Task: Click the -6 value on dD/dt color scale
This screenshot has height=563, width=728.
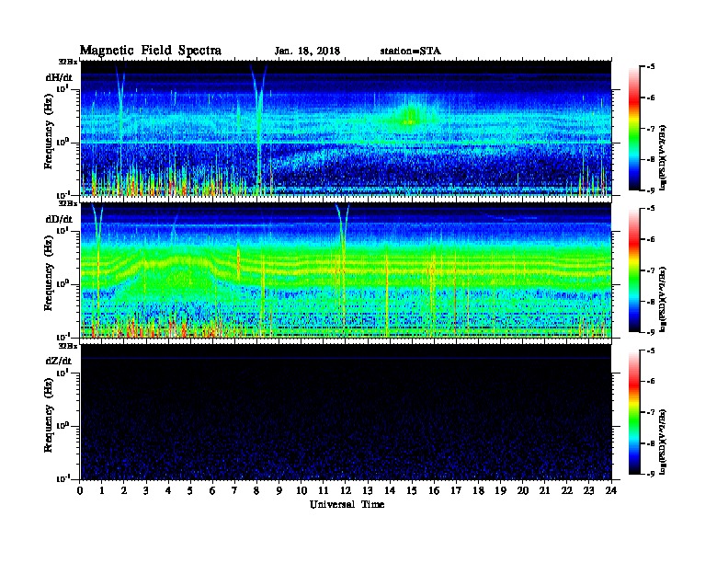Action: 651,240
